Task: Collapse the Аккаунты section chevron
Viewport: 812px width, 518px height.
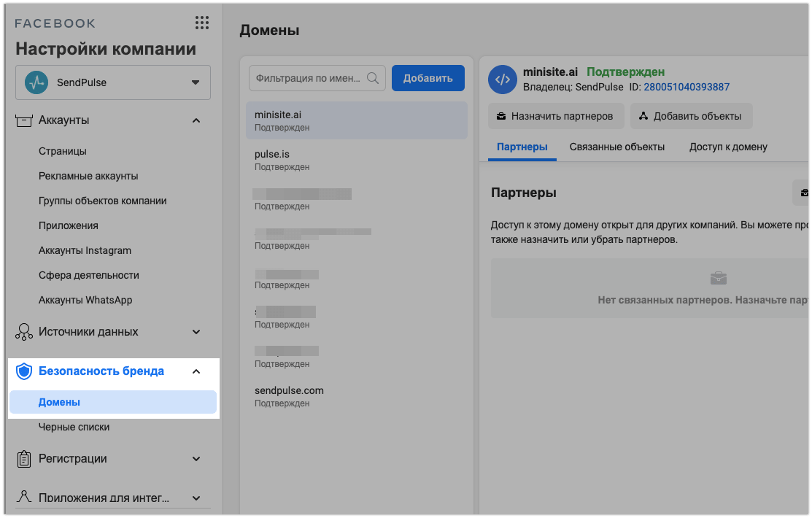Action: click(x=196, y=120)
